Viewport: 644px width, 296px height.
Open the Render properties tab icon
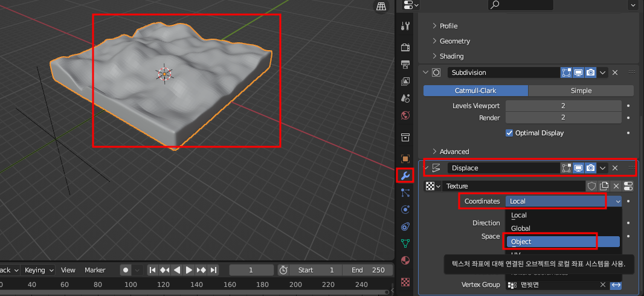point(405,47)
